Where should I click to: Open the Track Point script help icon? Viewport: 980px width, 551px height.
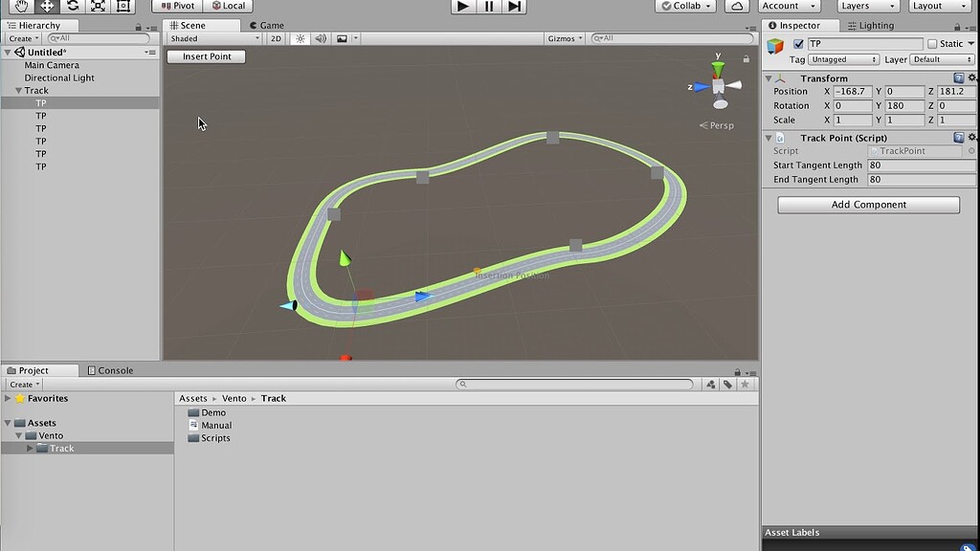959,137
